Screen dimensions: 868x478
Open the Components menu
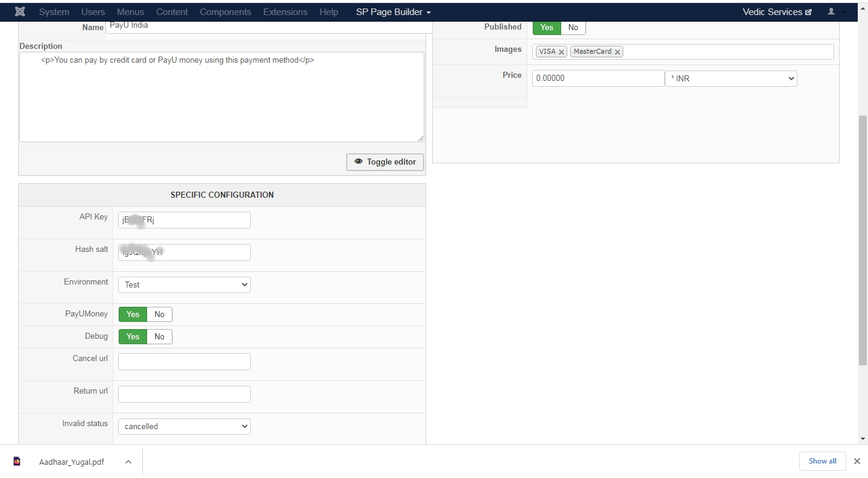click(x=225, y=12)
